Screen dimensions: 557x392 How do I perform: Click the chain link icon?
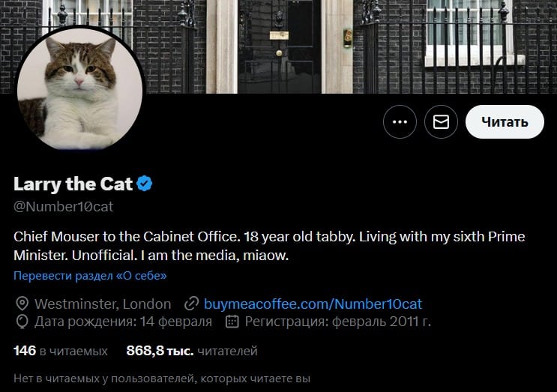click(x=192, y=304)
